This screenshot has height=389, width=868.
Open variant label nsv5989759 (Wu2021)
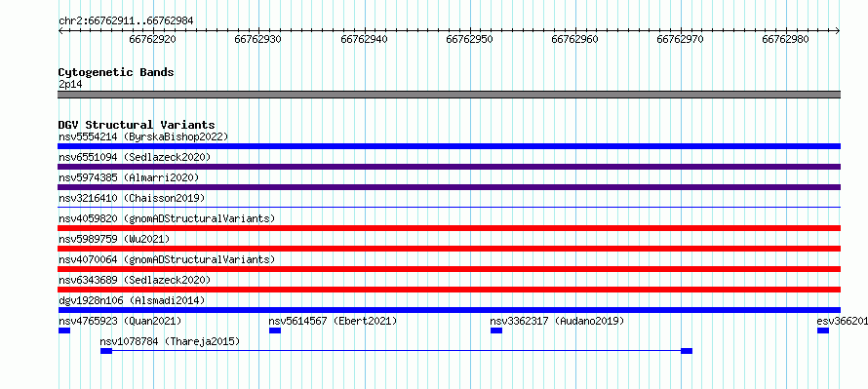(114, 239)
